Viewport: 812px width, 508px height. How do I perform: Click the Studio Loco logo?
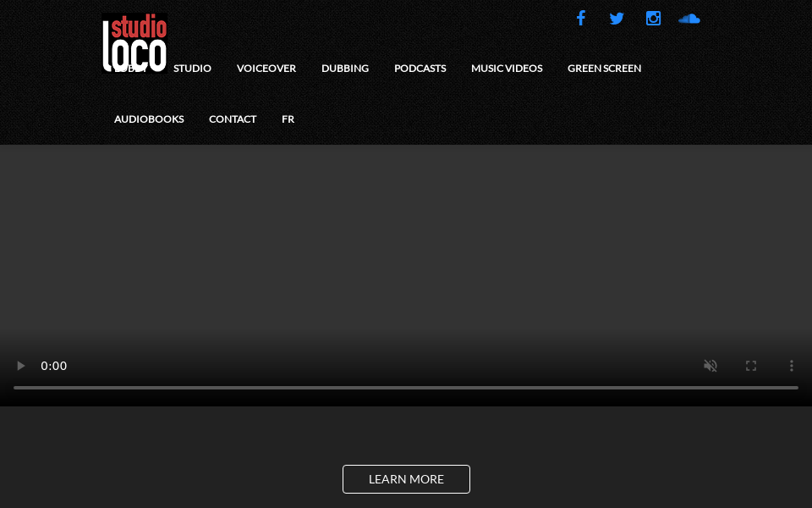tap(134, 42)
